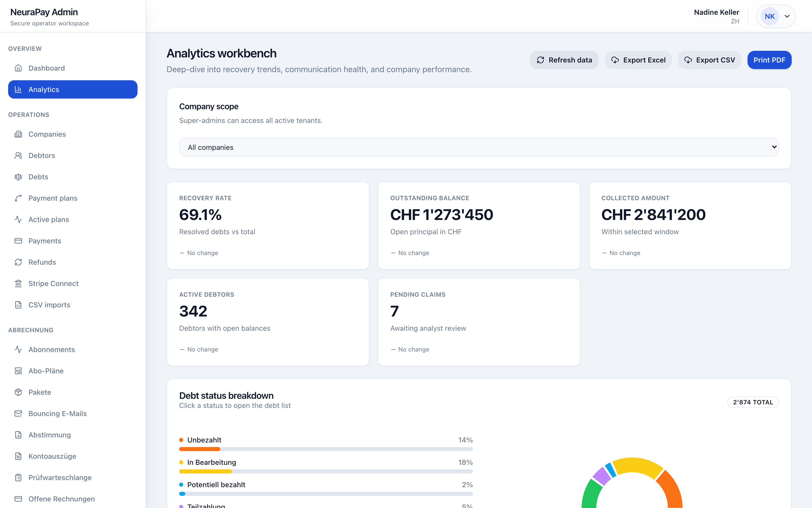Click the Kontoauszüge document icon
This screenshot has width=812, height=508.
[x=18, y=456]
